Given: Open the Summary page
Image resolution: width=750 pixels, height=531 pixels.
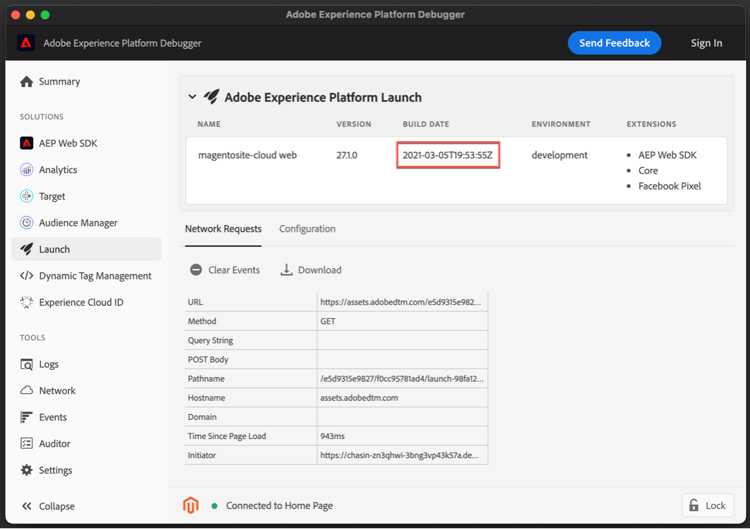Looking at the screenshot, I should coord(59,82).
